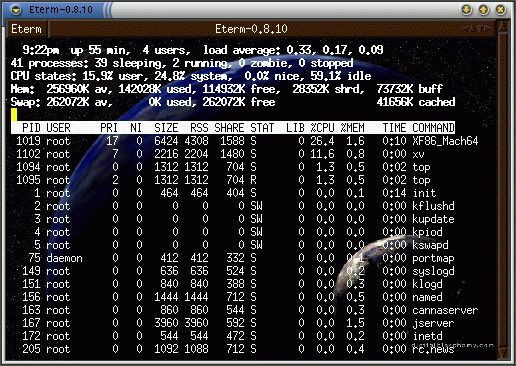Click the '59.1% idle' CPU state
Viewport: 516px width, 366px height.
coord(341,76)
